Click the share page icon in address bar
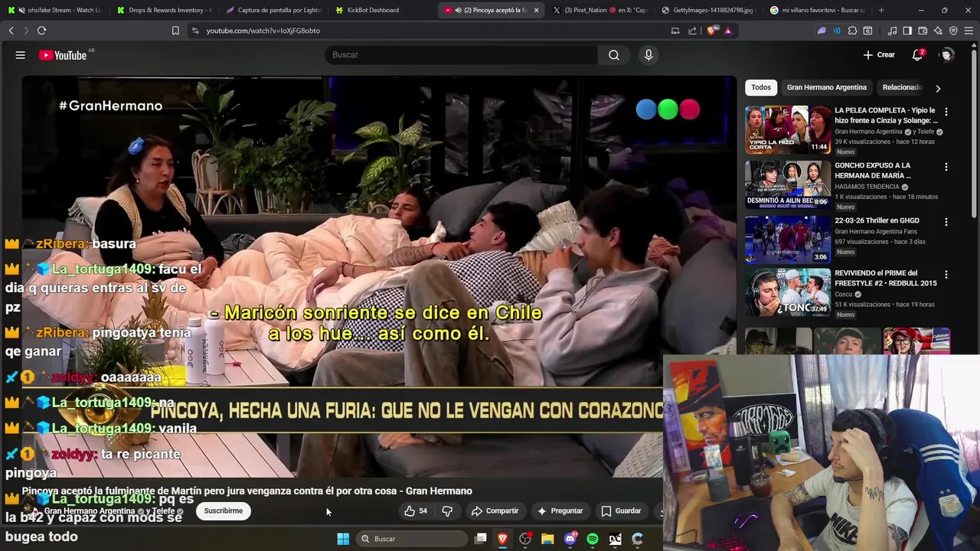 [x=693, y=31]
